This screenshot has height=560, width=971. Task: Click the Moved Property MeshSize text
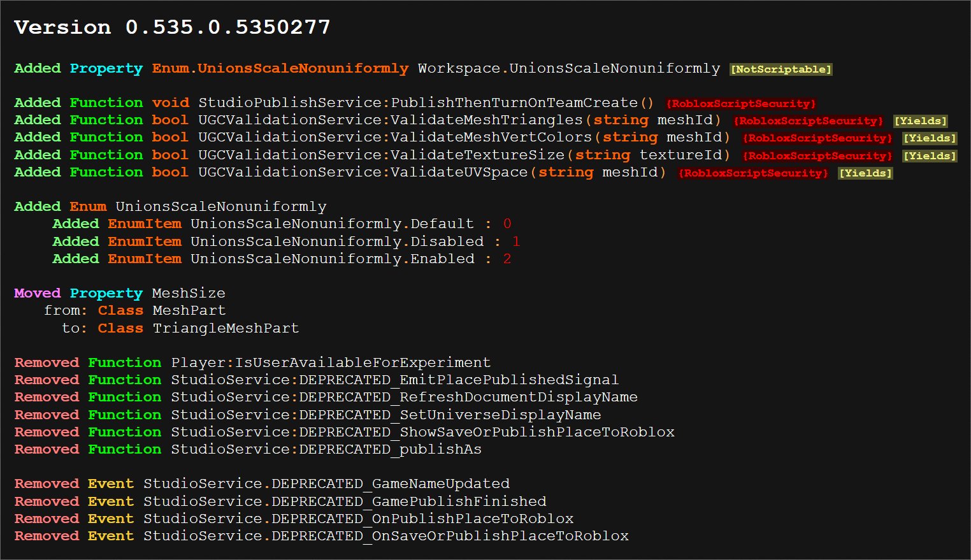(120, 293)
